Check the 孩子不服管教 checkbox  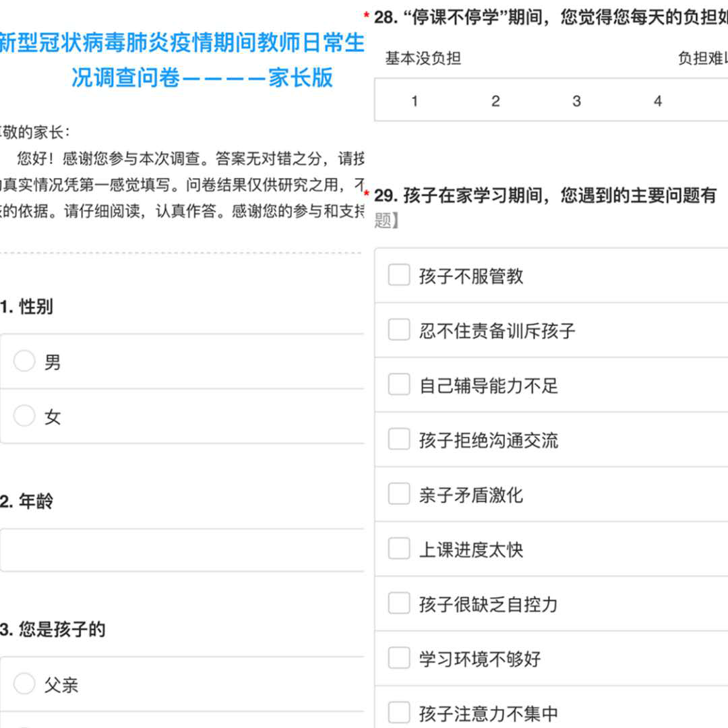click(x=399, y=275)
